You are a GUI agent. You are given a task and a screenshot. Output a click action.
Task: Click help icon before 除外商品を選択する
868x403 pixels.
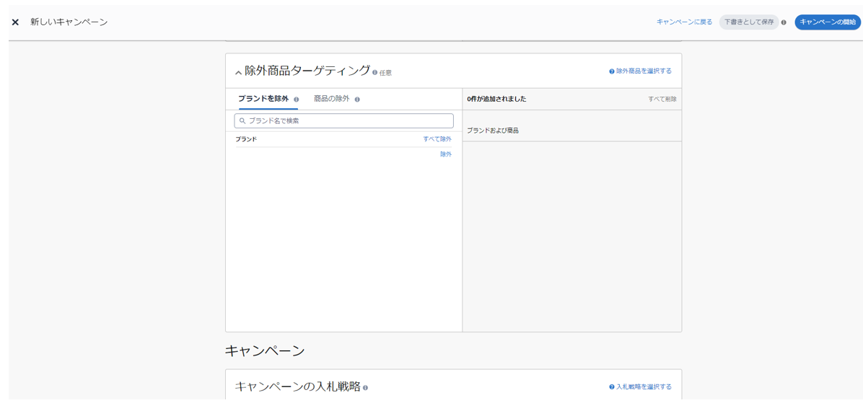(x=612, y=71)
